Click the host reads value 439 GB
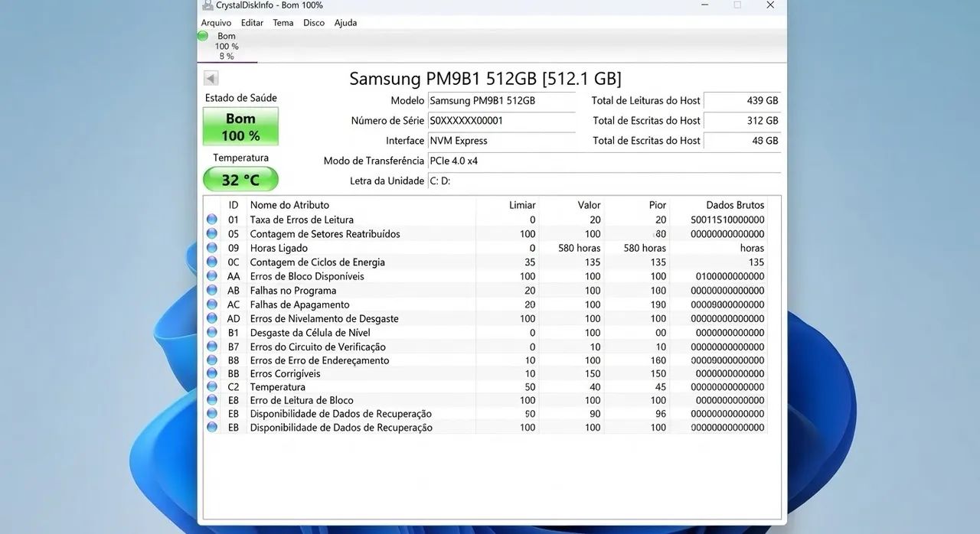 pyautogui.click(x=742, y=100)
